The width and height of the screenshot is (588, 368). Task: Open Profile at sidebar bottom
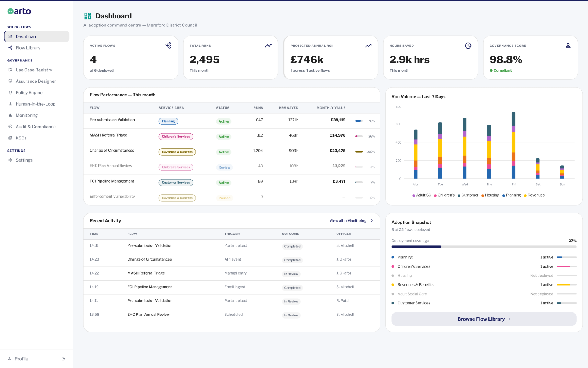click(x=21, y=359)
